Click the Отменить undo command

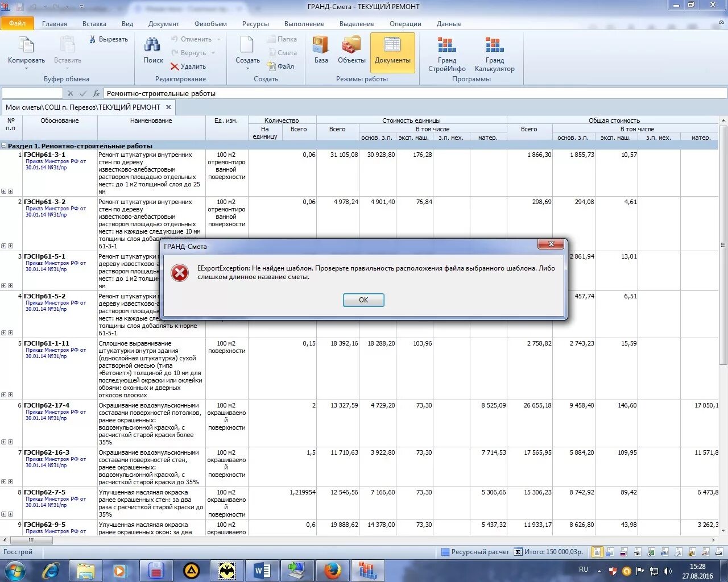pyautogui.click(x=191, y=39)
